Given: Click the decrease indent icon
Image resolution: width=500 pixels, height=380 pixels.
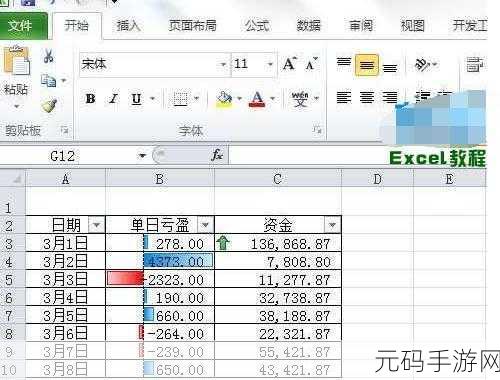Looking at the screenshot, I should [x=422, y=97].
